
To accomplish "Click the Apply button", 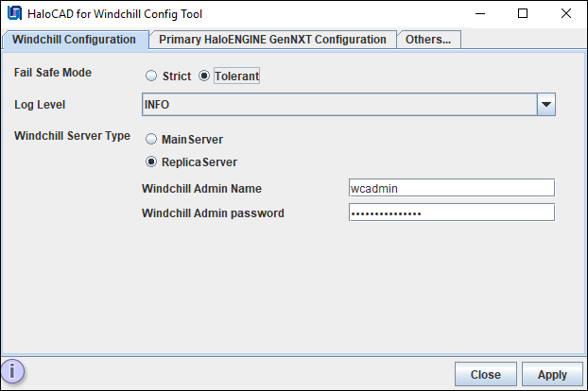I will pyautogui.click(x=552, y=374).
